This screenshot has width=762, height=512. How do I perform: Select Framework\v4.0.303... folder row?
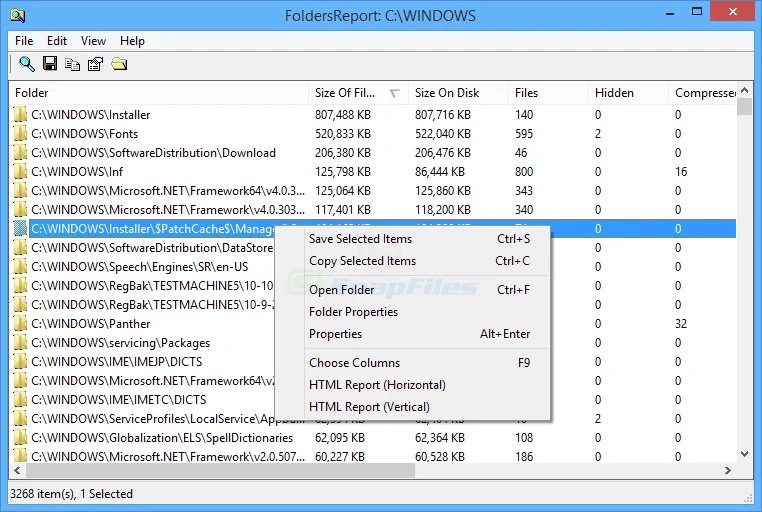372,209
